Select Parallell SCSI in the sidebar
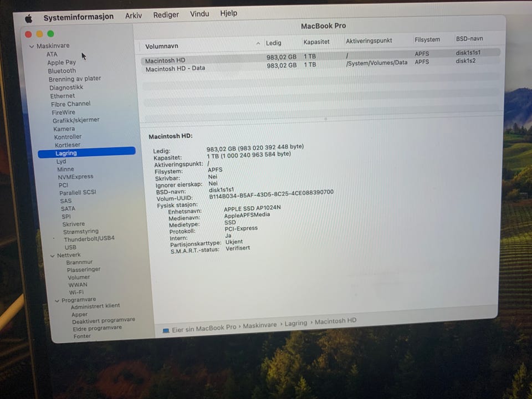Image resolution: width=532 pixels, height=399 pixels. [78, 192]
